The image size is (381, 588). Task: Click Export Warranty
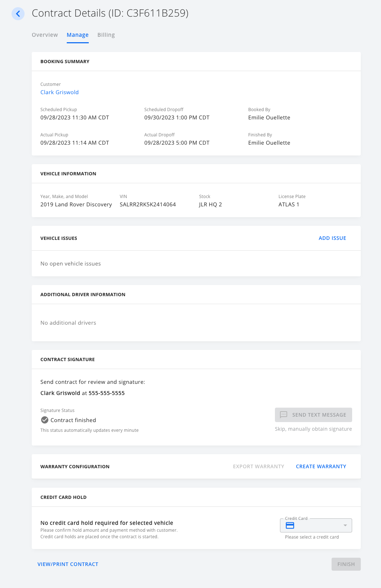click(258, 466)
